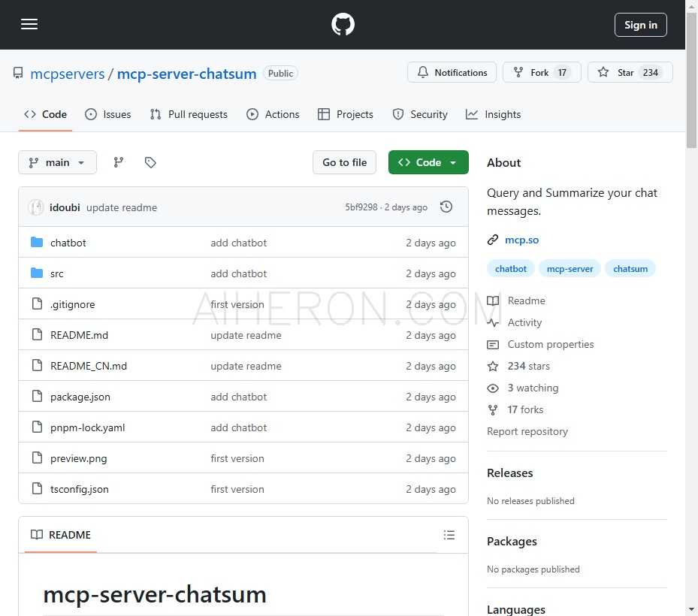Open the src folder
This screenshot has width=698, height=616.
(56, 273)
